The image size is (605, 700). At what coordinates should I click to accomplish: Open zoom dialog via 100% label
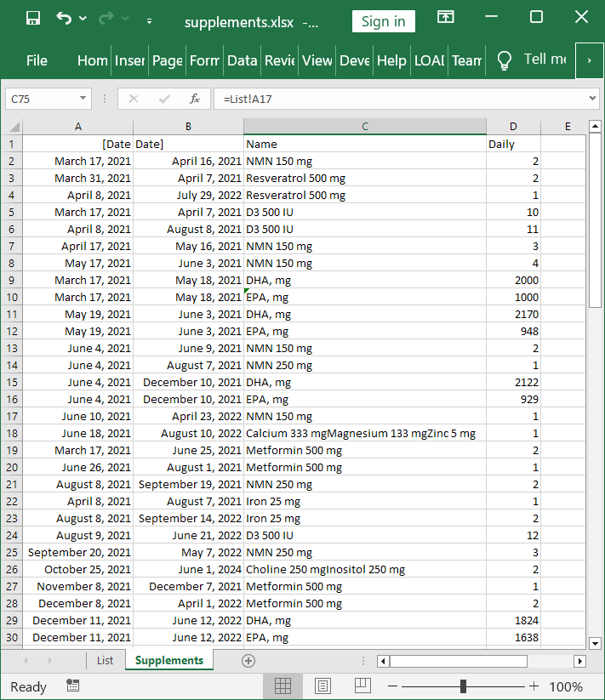566,686
